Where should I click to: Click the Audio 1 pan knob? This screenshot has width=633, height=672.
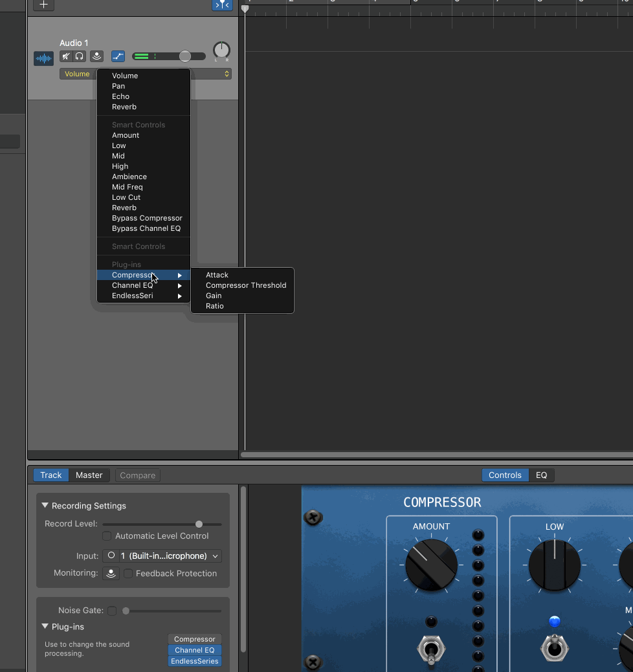(x=221, y=50)
